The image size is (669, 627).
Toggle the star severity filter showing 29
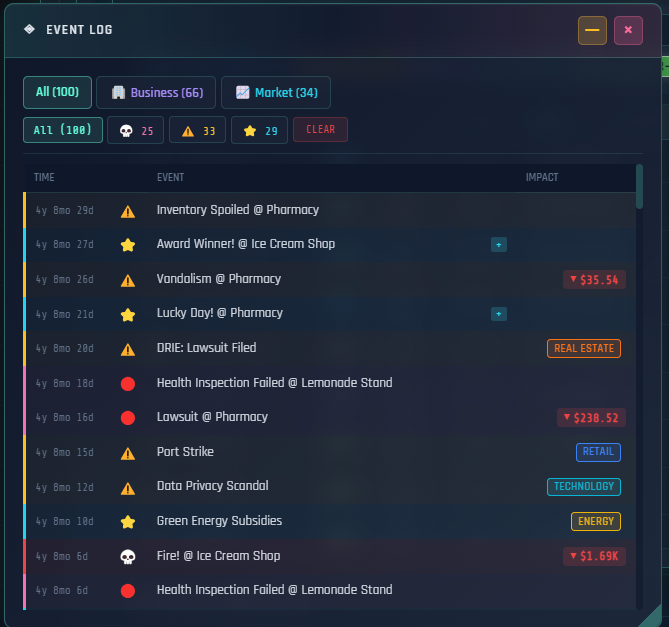pos(259,130)
